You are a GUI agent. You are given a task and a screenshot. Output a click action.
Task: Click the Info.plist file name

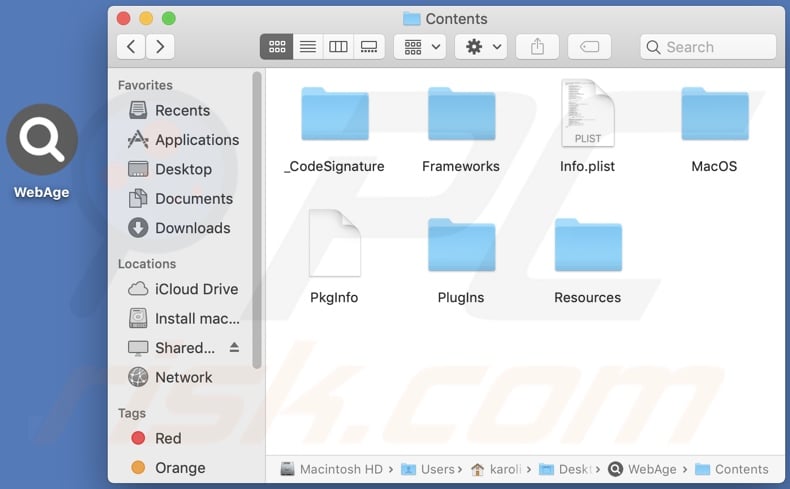(587, 166)
